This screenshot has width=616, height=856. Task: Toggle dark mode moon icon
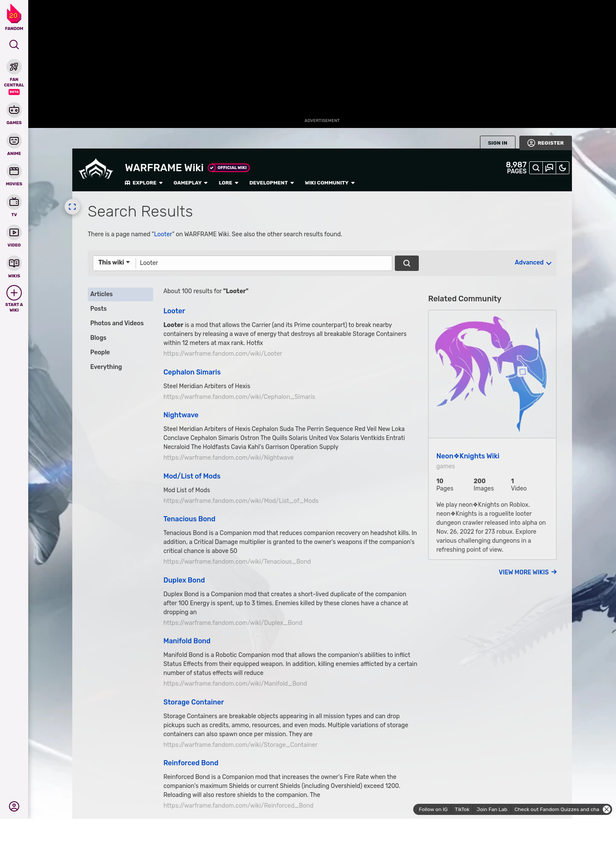(563, 168)
